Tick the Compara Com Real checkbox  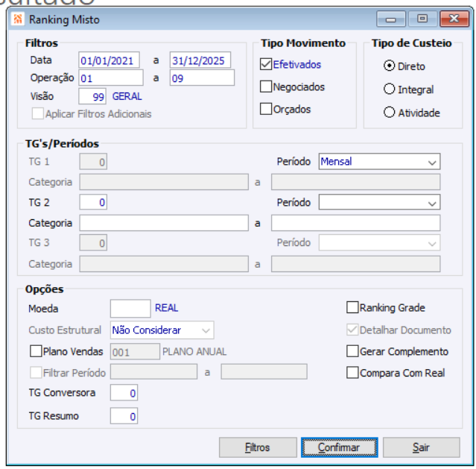tap(352, 373)
